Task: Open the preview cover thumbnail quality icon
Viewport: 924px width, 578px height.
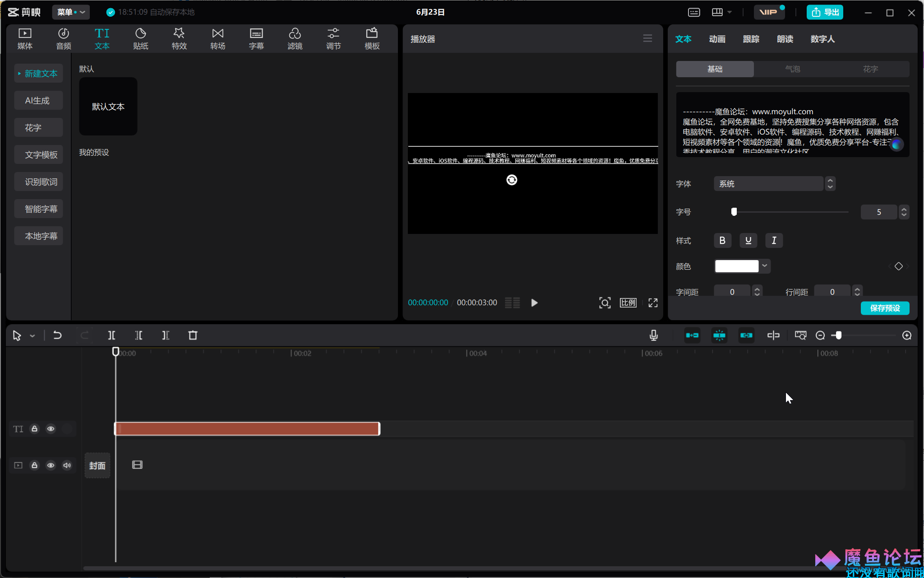Action: pos(512,303)
